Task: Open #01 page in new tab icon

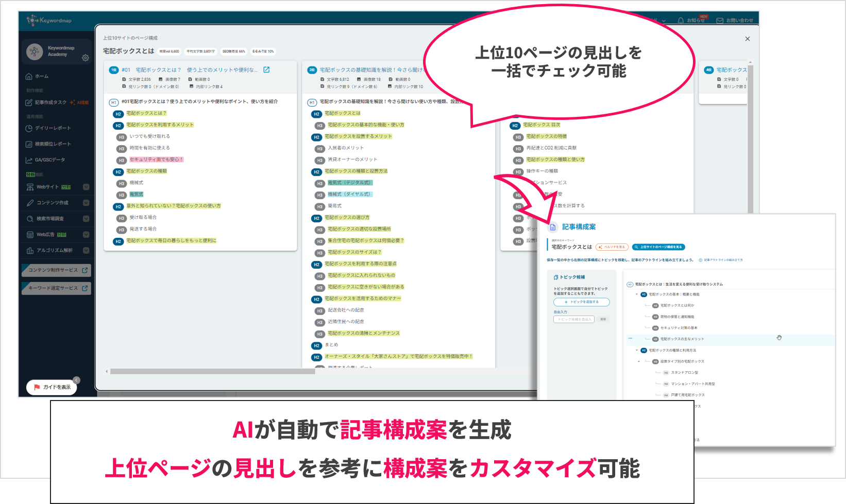Action: (x=266, y=70)
